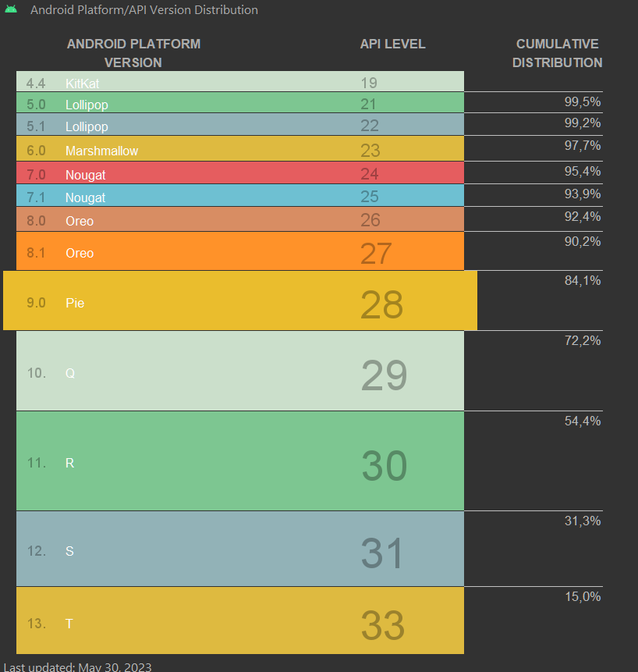Choose the 5.1 Lollipop API 22 row
Viewport: 638px width, 672px height.
(x=239, y=126)
